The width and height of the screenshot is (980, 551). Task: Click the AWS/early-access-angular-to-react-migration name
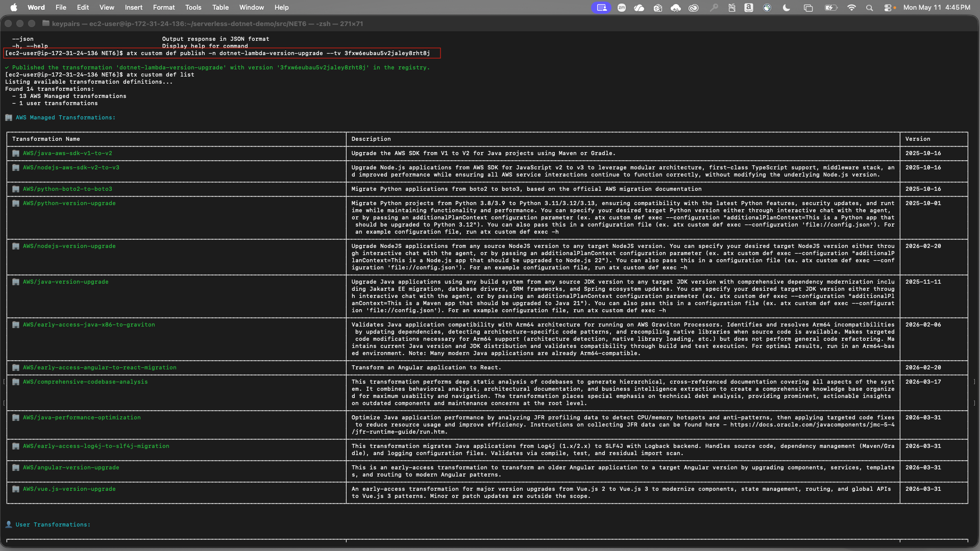(100, 367)
